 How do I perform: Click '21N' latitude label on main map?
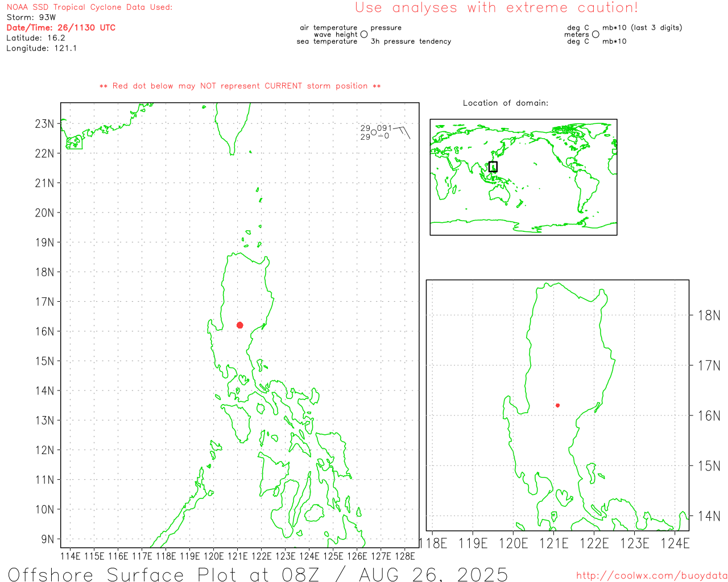click(x=44, y=183)
